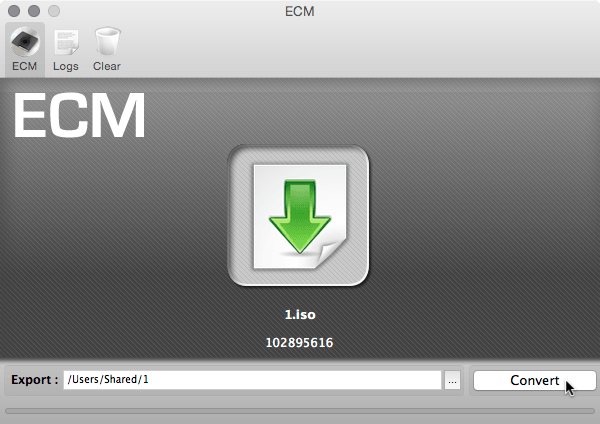
Task: Click the Convert button
Action: point(535,380)
